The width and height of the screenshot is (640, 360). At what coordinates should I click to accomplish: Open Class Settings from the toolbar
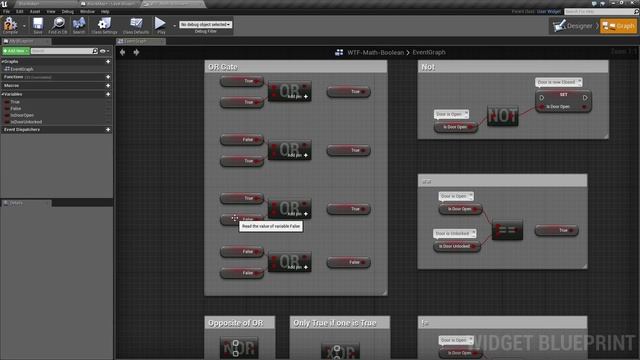pos(104,25)
